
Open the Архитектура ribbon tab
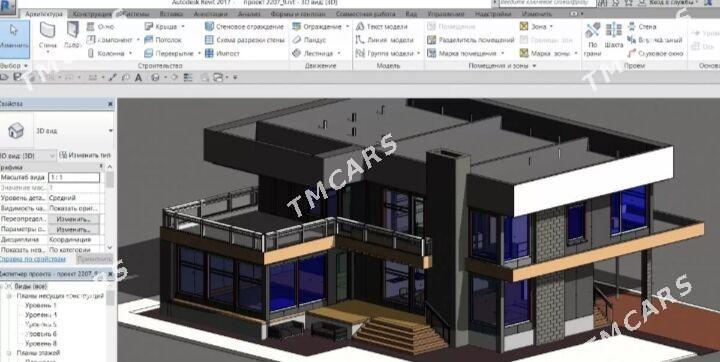tap(44, 14)
